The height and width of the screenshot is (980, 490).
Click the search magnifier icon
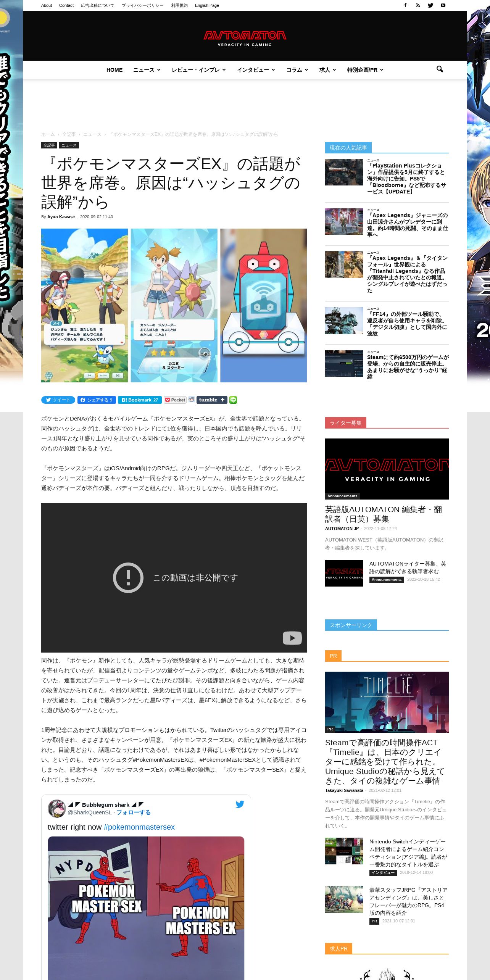pos(440,69)
